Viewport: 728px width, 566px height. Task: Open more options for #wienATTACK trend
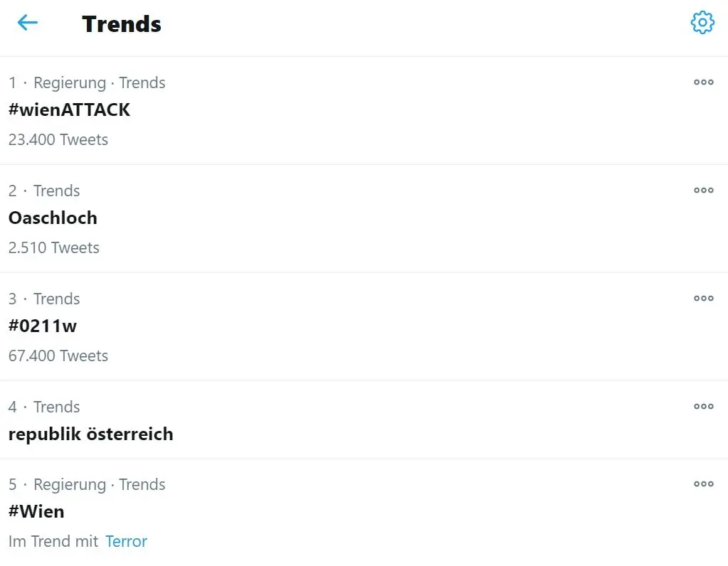[x=703, y=82]
